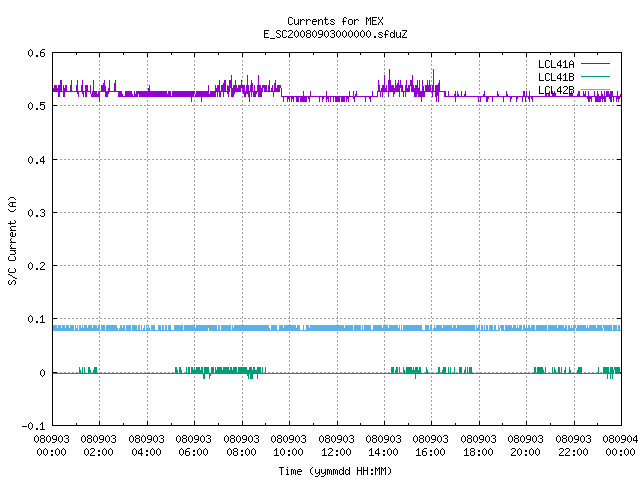Click the x-axis tick '080903 20:00'
640x480 pixels.
pyautogui.click(x=526, y=445)
